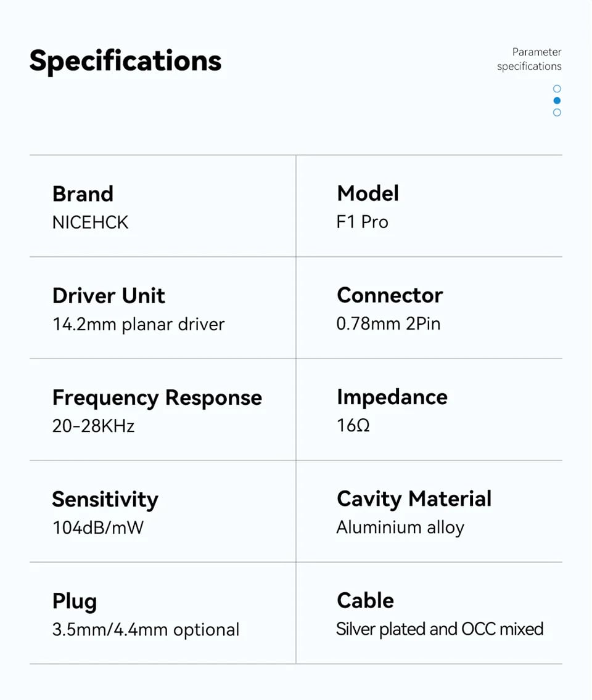
Task: Click the Driver Unit label
Action: pyautogui.click(x=109, y=295)
